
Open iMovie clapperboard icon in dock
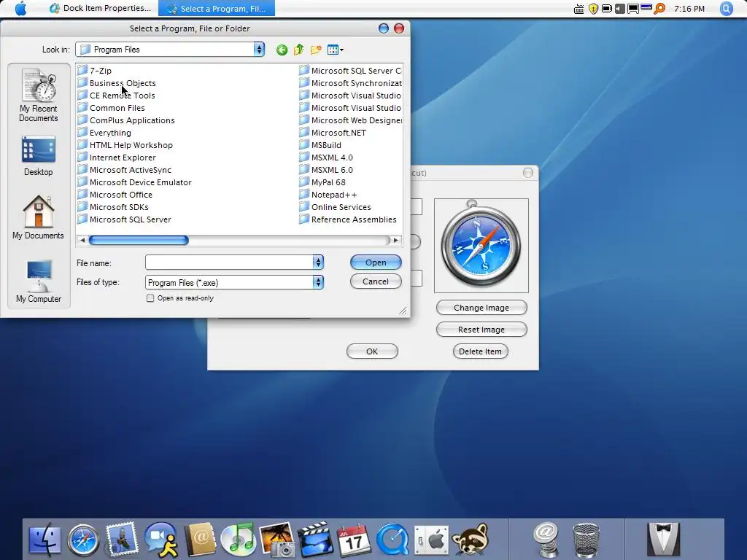[315, 540]
